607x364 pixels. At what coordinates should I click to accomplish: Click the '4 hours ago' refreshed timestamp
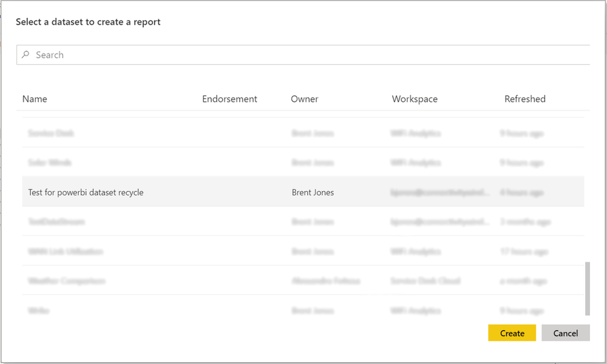(x=523, y=192)
